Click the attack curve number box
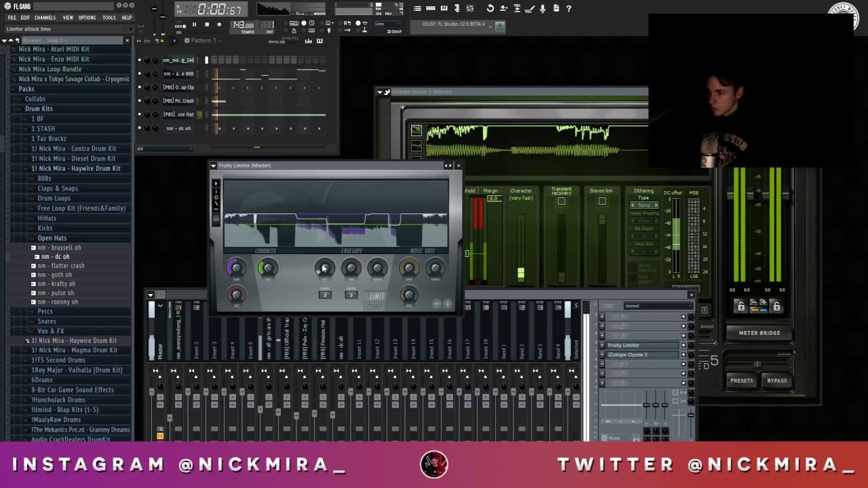The image size is (868, 488). 325,295
